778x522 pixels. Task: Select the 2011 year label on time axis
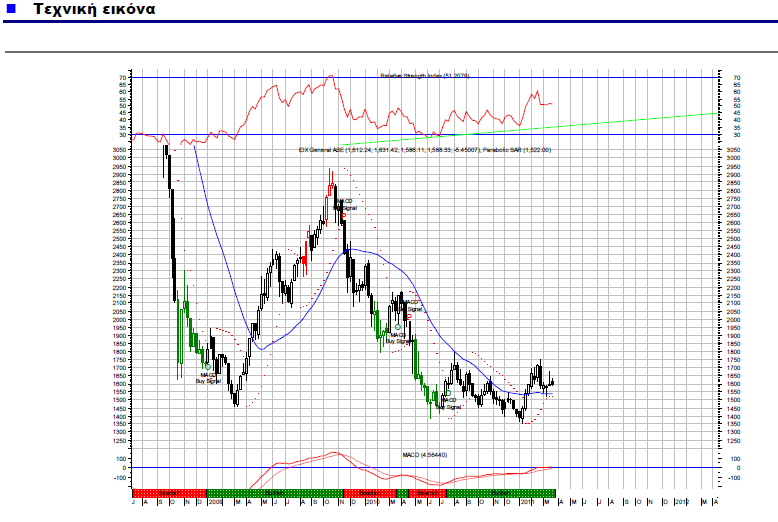pos(527,502)
